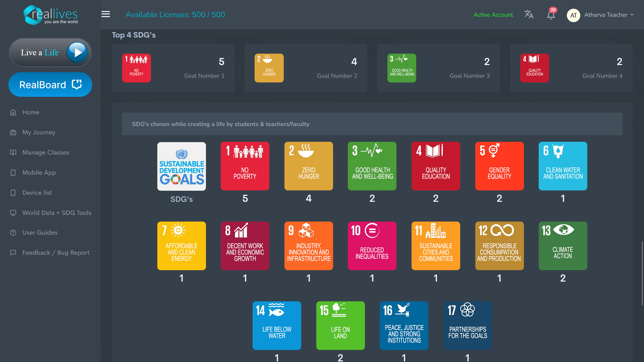Click the count 5 under No Poverty
The width and height of the screenshot is (644, 362).
point(245,198)
